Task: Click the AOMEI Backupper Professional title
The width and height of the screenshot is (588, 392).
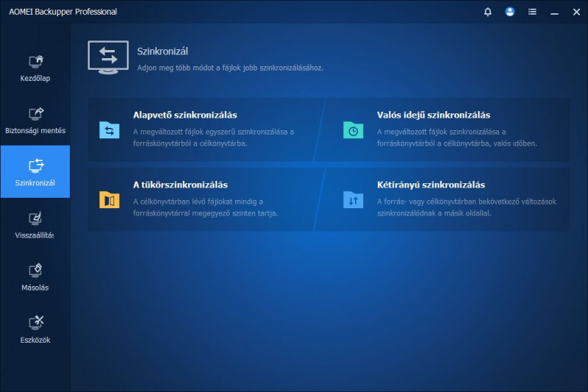Action: [63, 12]
